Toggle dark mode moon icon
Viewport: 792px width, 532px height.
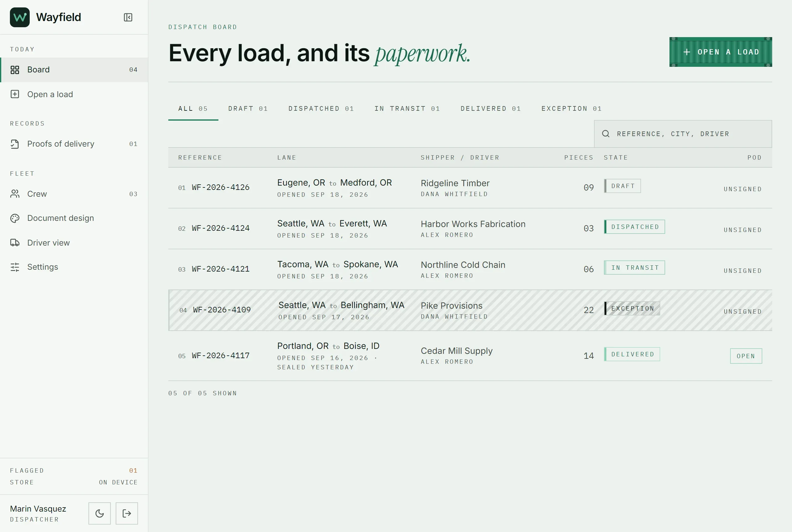pos(99,513)
